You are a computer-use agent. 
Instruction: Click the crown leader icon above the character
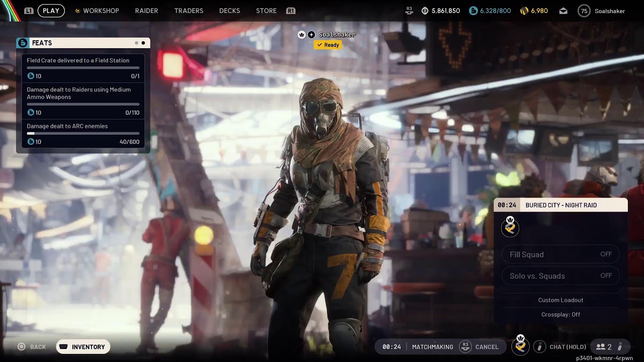tap(301, 35)
